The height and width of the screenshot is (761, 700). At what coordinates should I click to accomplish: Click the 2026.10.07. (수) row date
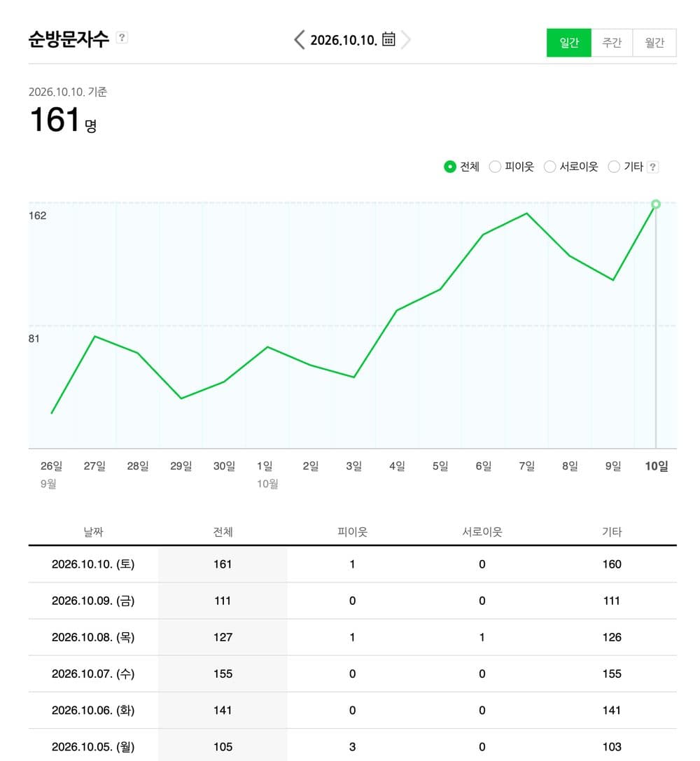(93, 673)
